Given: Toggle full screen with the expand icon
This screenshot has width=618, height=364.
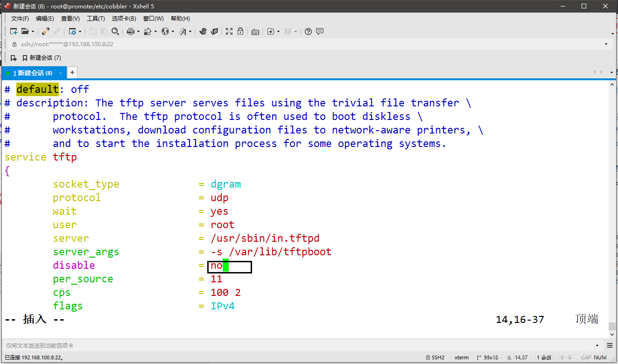Looking at the screenshot, I should pyautogui.click(x=229, y=31).
